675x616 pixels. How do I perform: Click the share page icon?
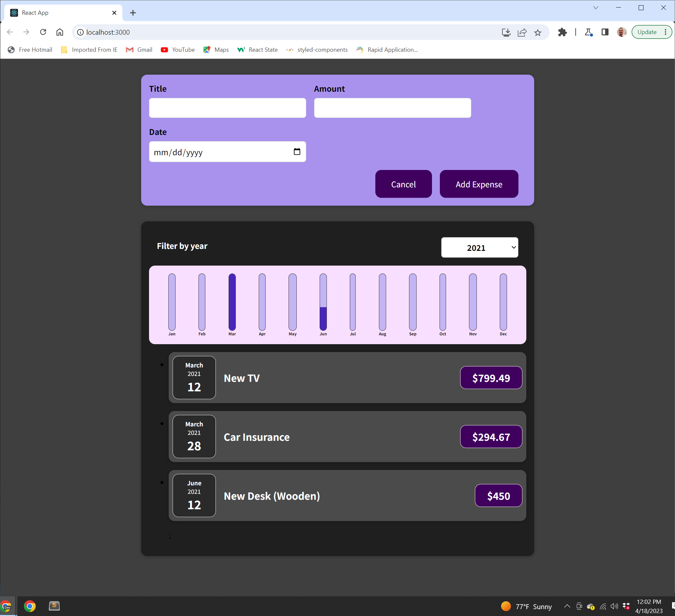(522, 32)
